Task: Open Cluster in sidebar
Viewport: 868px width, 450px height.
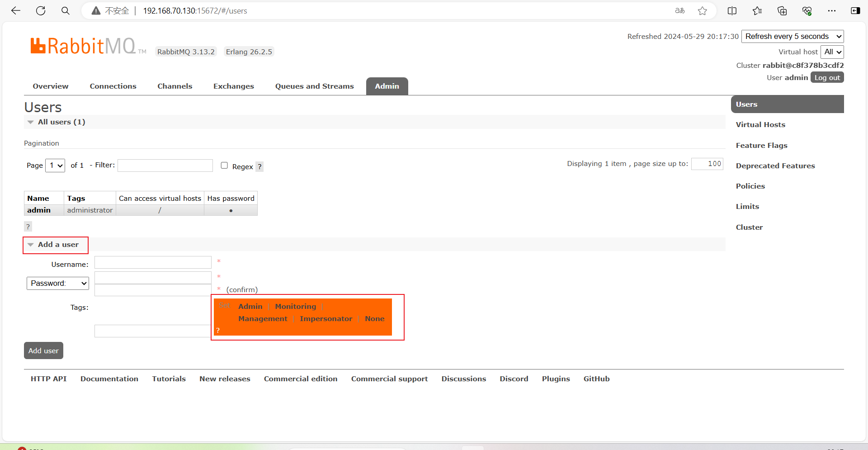Action: point(749,227)
